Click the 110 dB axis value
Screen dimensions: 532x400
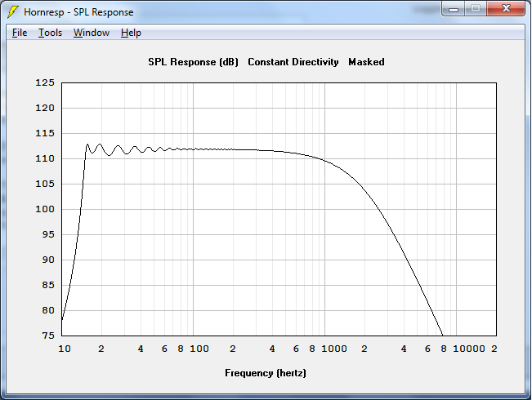coord(45,158)
